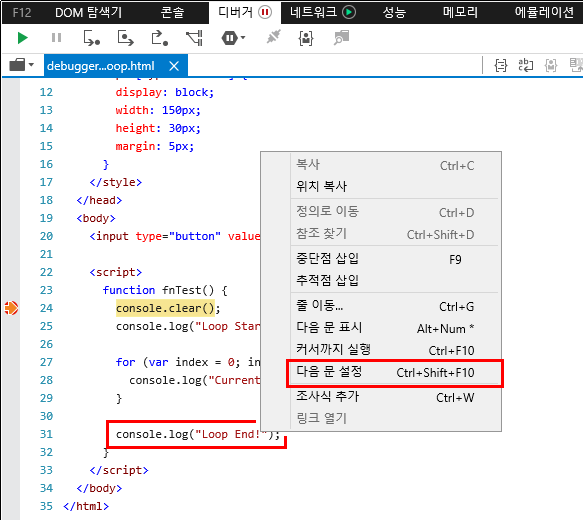Click line number 31 in gutter
The width and height of the screenshot is (583, 520).
[x=46, y=434]
